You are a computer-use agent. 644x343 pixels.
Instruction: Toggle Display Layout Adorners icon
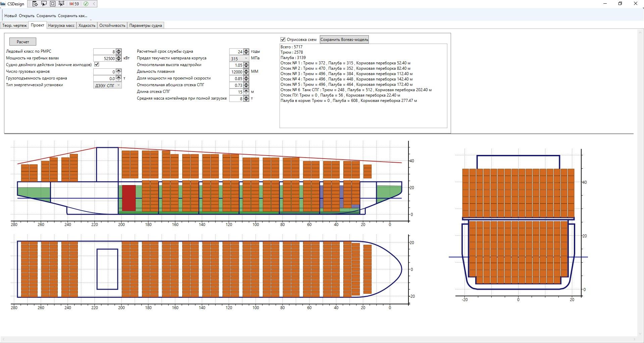[x=53, y=4]
